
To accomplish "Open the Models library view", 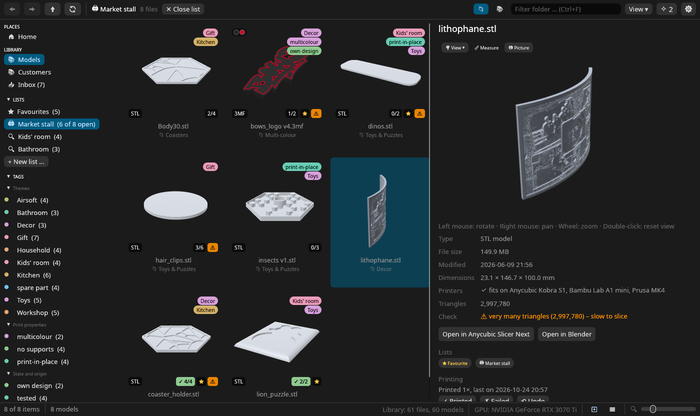I will pos(24,59).
